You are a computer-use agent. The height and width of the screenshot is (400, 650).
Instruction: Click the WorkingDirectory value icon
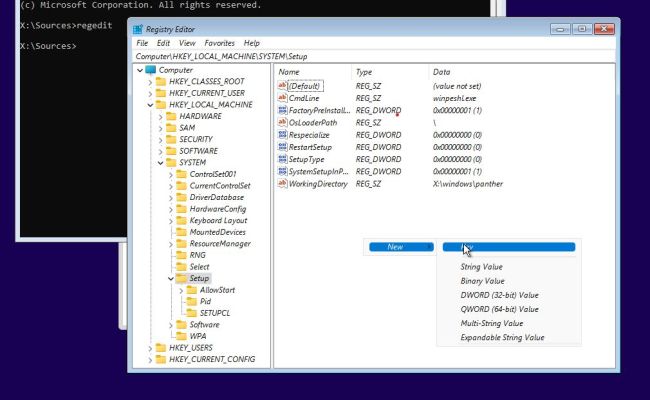click(x=282, y=184)
